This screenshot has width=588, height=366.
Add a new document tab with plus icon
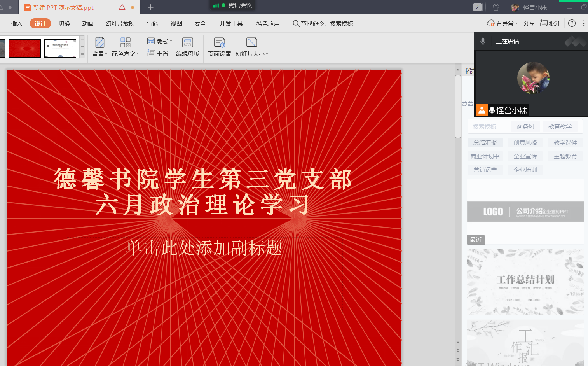[x=151, y=7]
